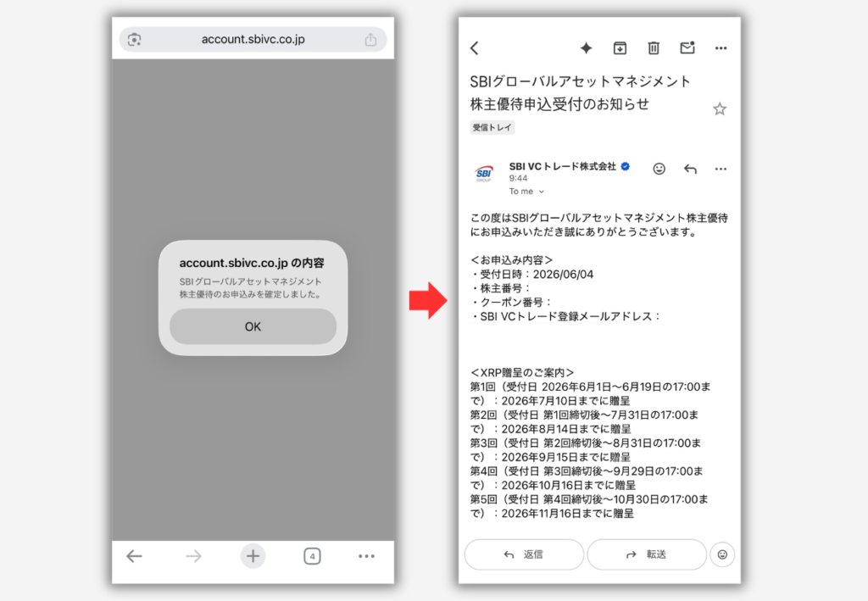The height and width of the screenshot is (601, 868).
Task: Tap the 第1回 gift schedule line
Action: pos(591,393)
